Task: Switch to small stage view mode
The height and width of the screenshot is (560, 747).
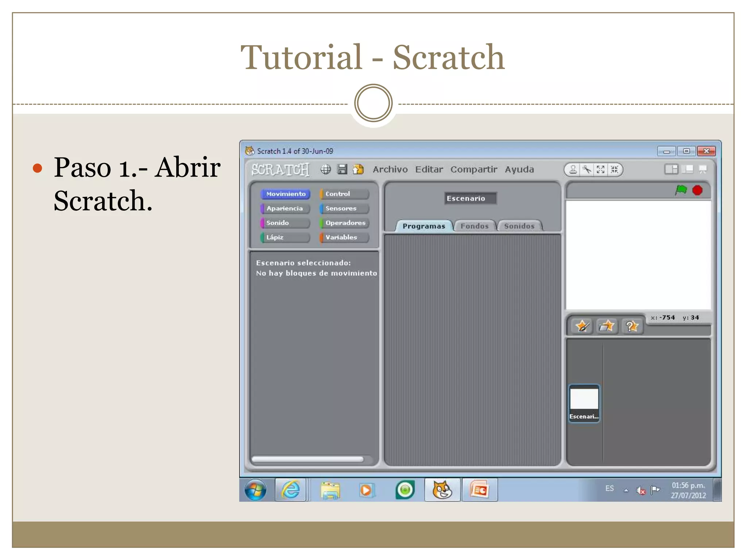Action: coord(671,170)
